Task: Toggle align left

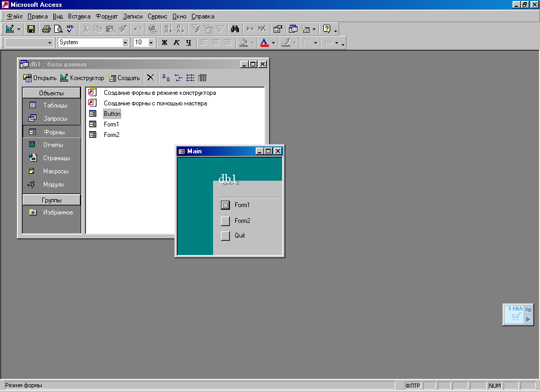Action: point(204,42)
